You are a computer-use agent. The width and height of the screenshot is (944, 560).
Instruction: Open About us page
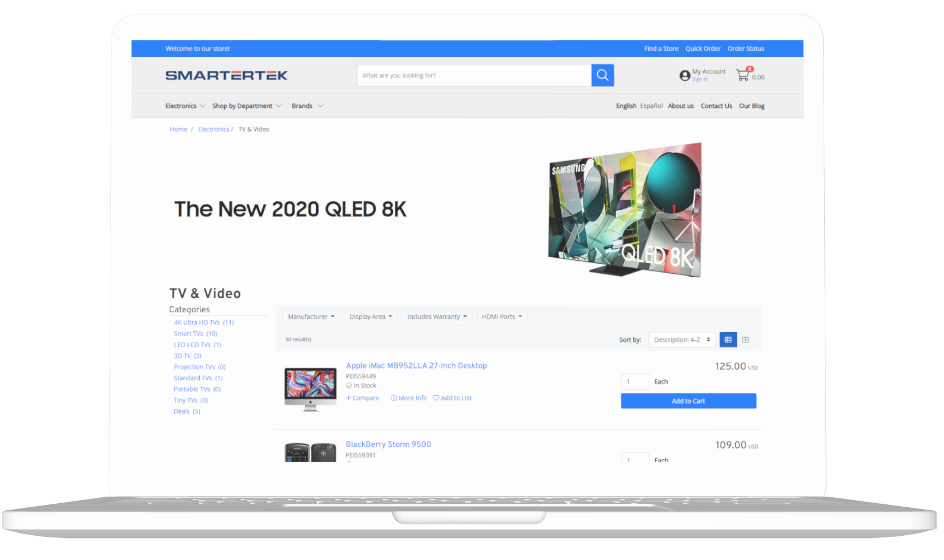(x=681, y=106)
